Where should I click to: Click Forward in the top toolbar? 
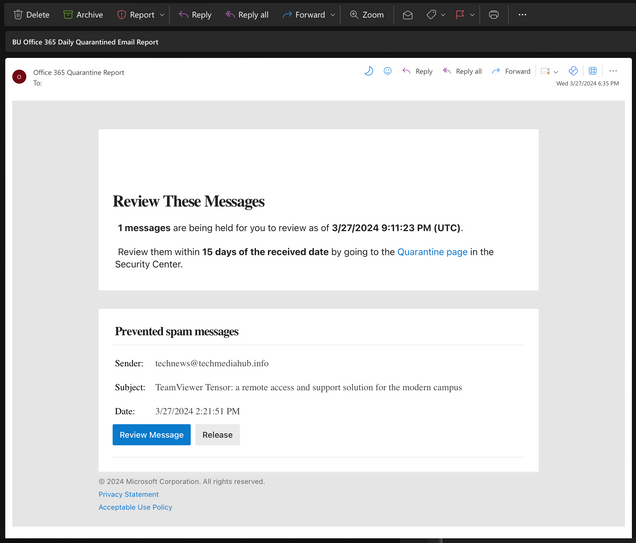304,15
